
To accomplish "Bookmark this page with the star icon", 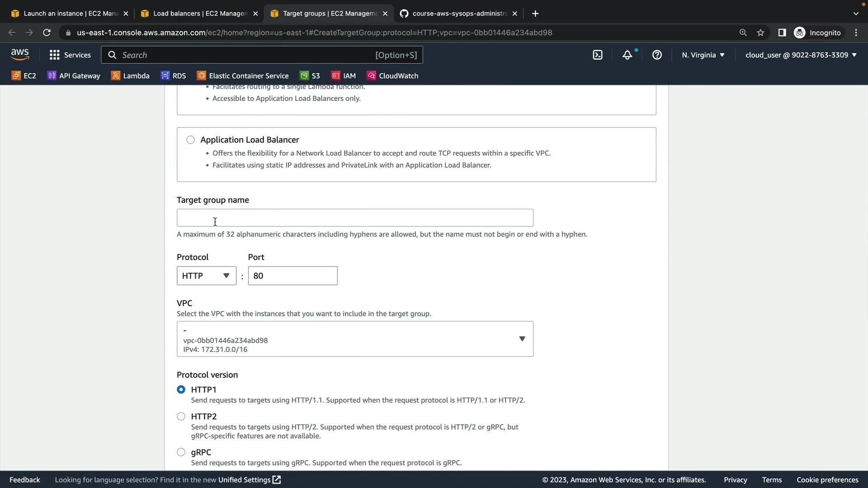I will [x=760, y=33].
